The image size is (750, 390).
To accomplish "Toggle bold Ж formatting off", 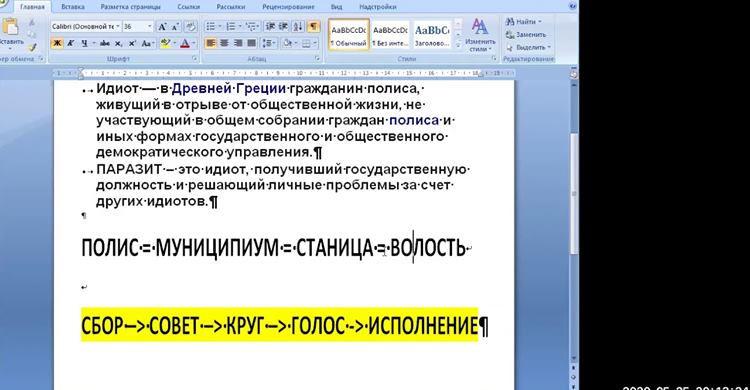I will 57,43.
